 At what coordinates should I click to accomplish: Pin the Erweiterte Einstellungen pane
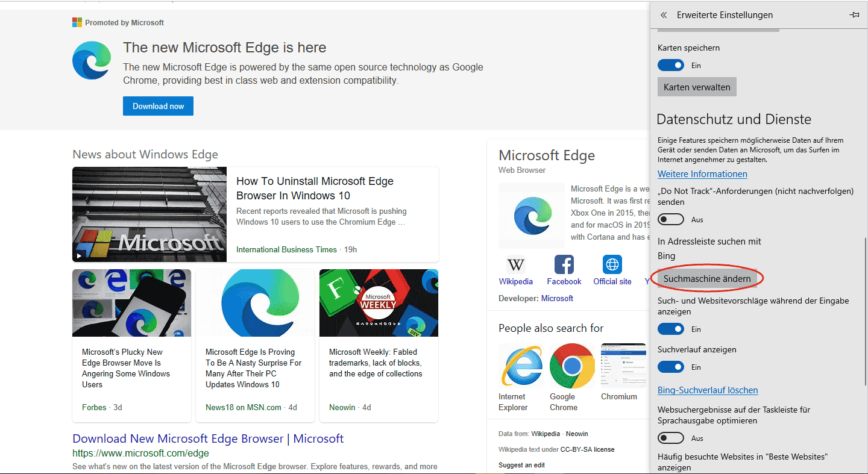[x=854, y=15]
